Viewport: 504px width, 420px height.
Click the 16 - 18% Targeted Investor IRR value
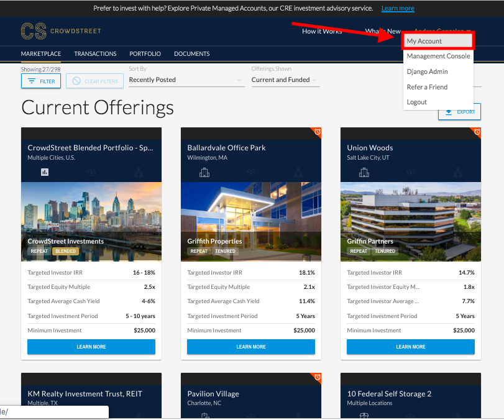tap(144, 273)
